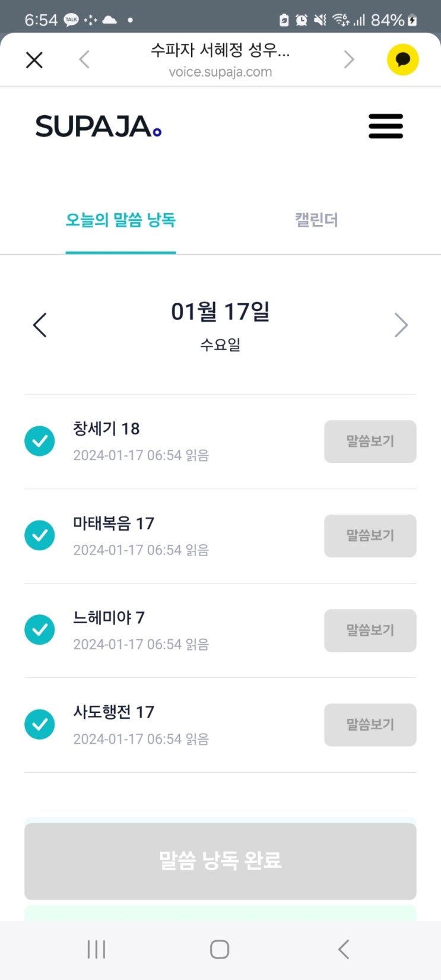Go to the next day after 01월 17일
The width and height of the screenshot is (441, 980).
401,325
